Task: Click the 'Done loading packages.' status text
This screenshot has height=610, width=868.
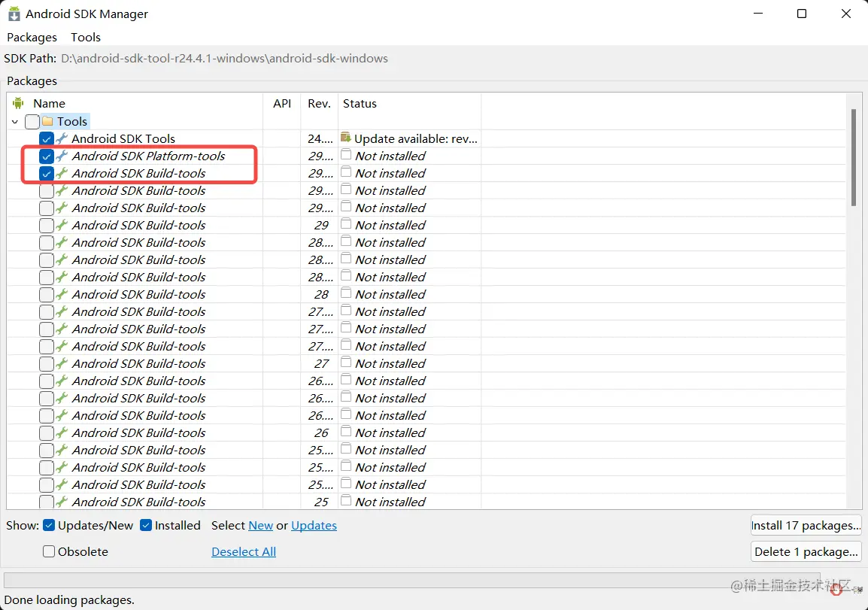Action: 69,599
